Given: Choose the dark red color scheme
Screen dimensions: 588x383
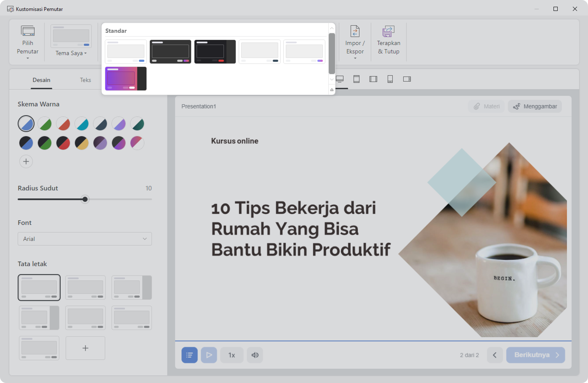Looking at the screenshot, I should click(63, 143).
